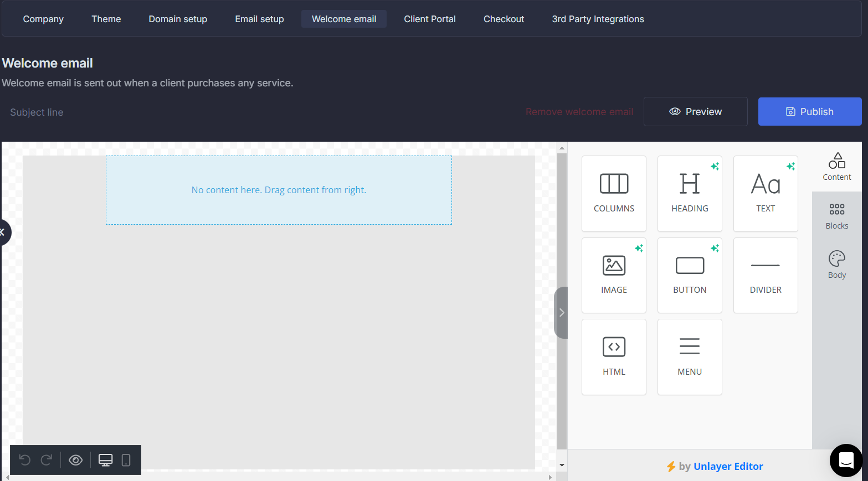Select the HTML block

click(x=614, y=356)
